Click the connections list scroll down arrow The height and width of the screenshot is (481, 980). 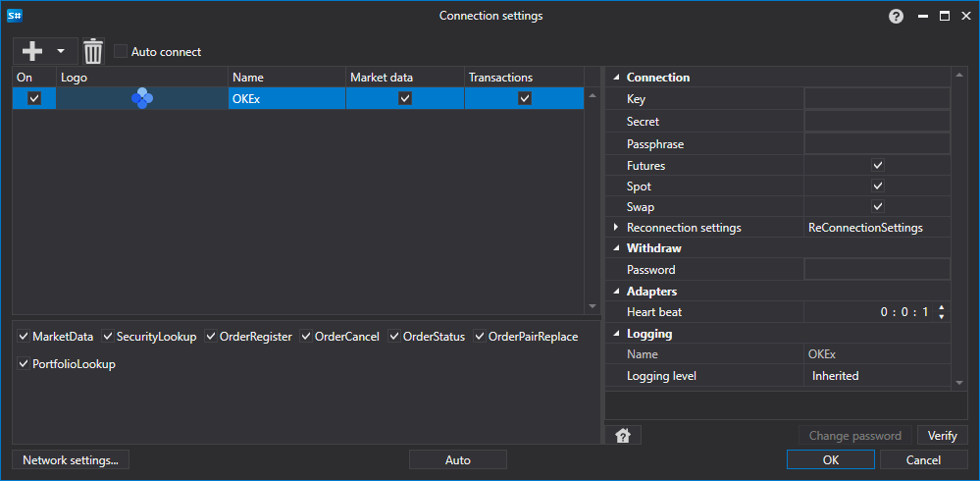[593, 306]
